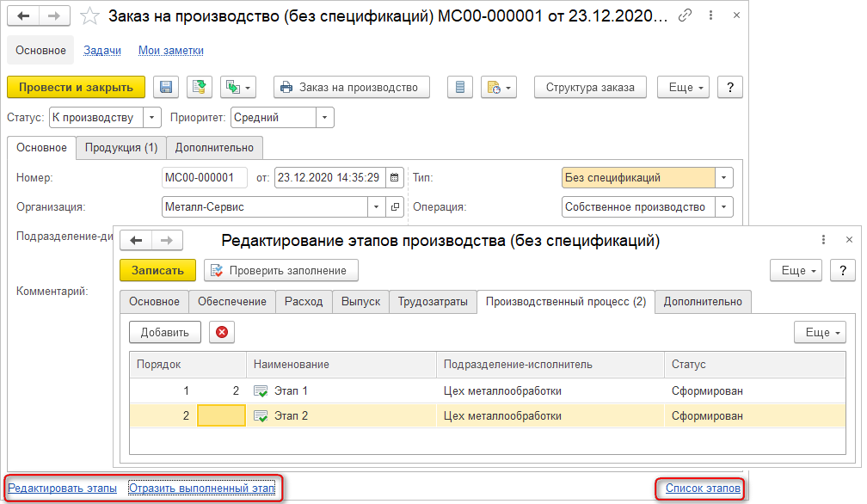Image resolution: width=867 pixels, height=504 pixels.
Task: Go forward in stage editing dialog
Action: 167,241
